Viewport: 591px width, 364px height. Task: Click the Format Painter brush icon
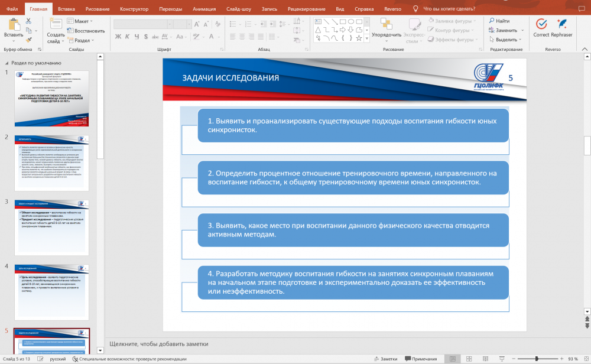(28, 40)
